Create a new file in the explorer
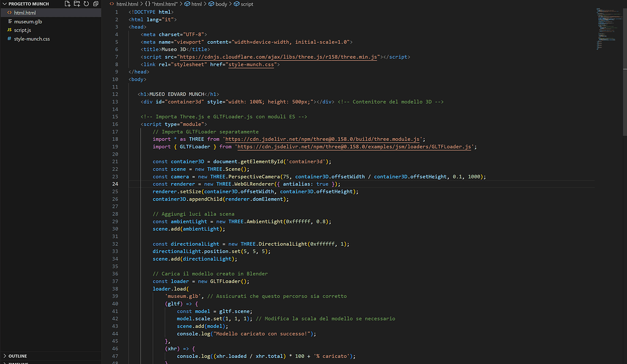627x364 pixels. tap(68, 4)
